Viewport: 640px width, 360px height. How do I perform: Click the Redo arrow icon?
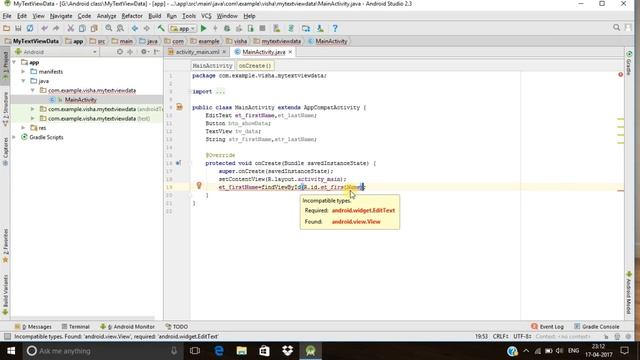(56, 29)
